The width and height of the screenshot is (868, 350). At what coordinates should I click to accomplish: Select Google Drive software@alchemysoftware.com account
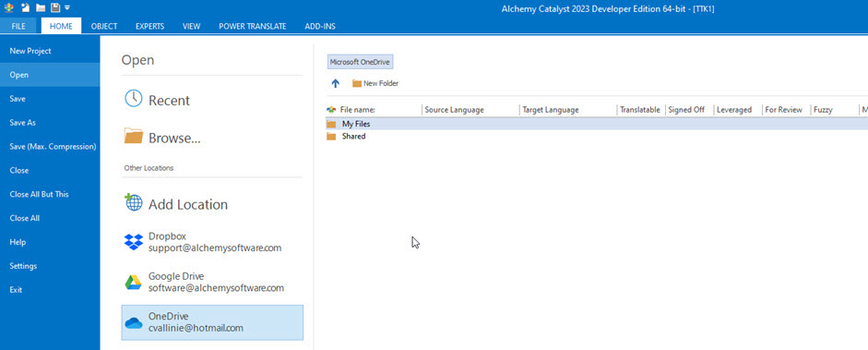pos(212,282)
